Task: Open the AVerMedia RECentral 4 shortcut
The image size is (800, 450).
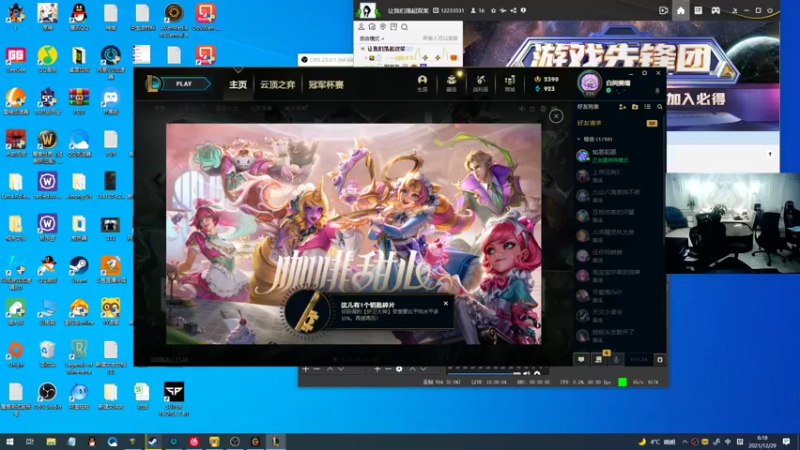Action: [174, 20]
